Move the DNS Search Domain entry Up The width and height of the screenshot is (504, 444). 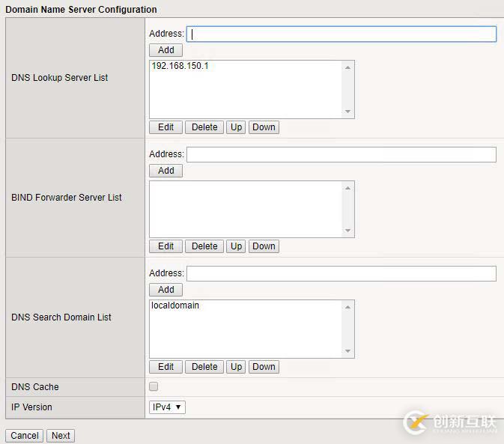point(236,367)
